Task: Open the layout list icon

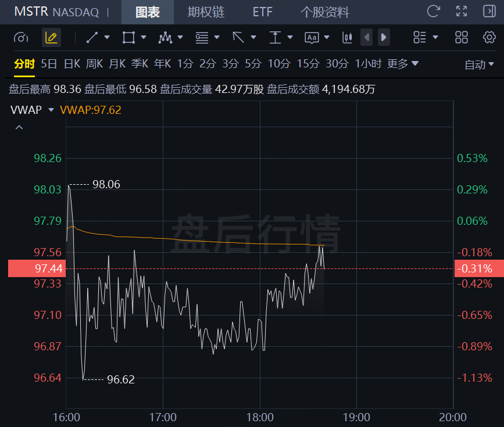Action: pos(420,38)
